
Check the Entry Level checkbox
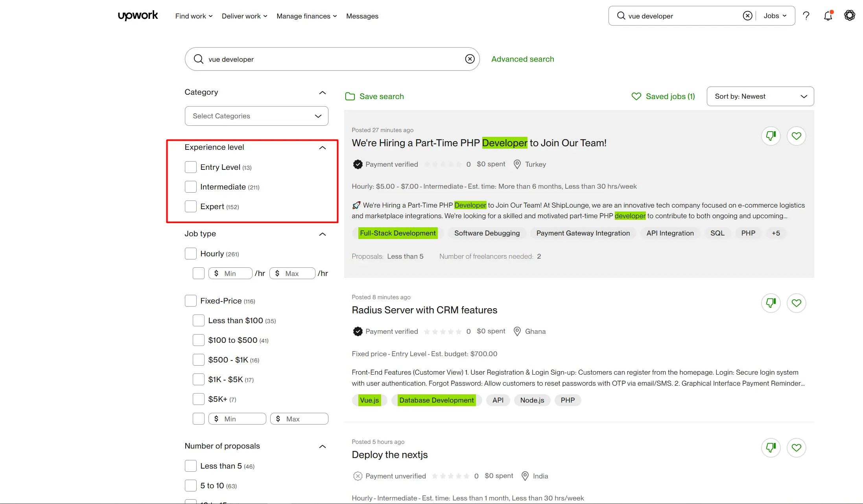(191, 167)
